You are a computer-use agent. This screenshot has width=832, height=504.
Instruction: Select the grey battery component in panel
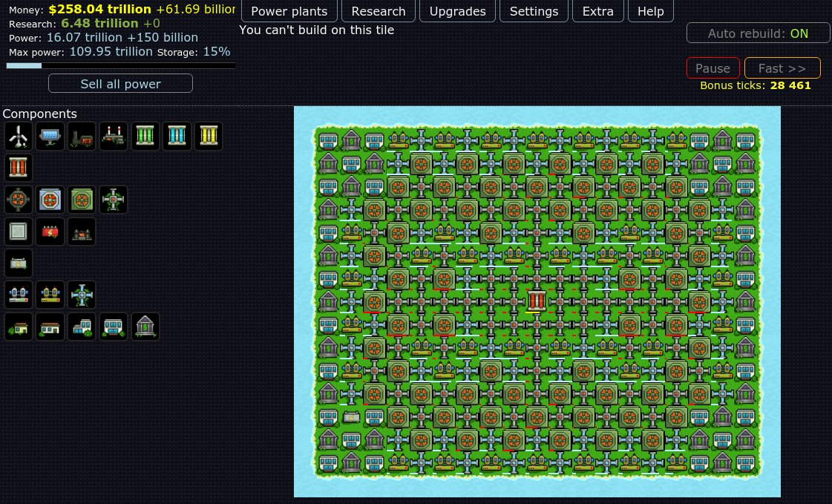click(x=18, y=264)
